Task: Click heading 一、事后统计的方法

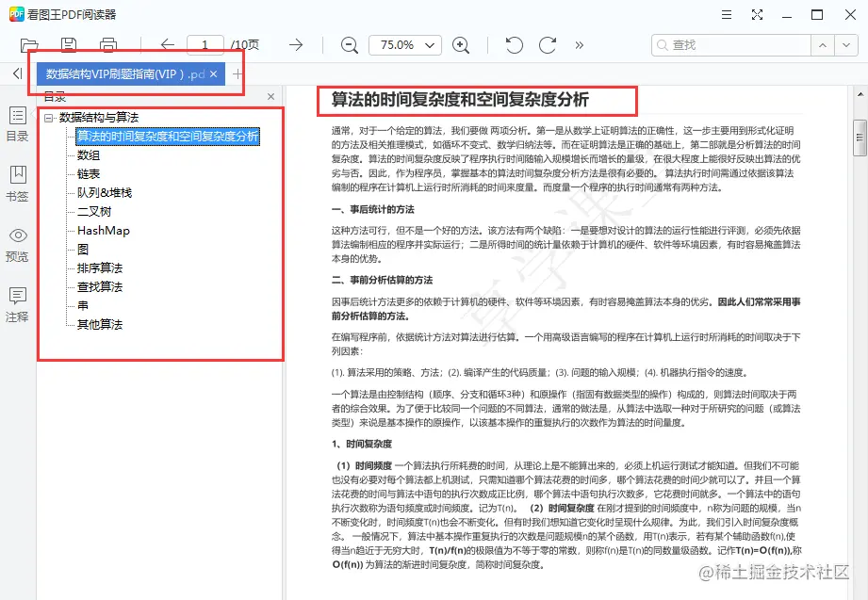Action: point(372,210)
